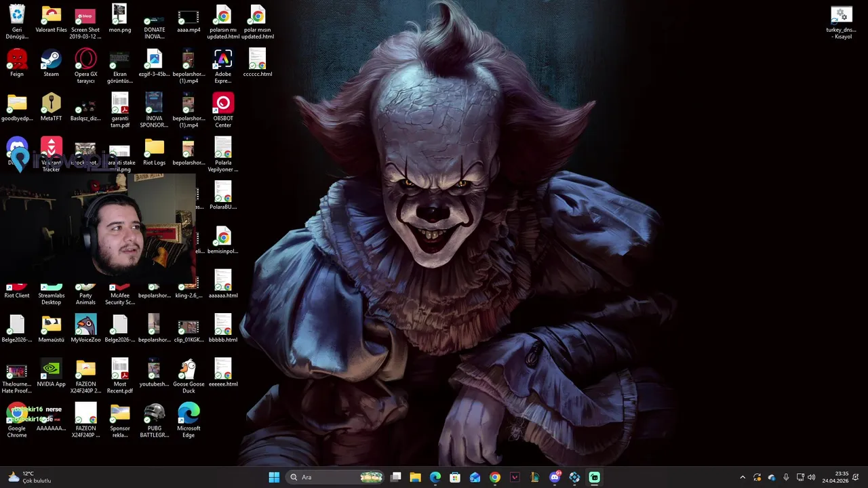Open the Riot Logs folder

tap(155, 151)
